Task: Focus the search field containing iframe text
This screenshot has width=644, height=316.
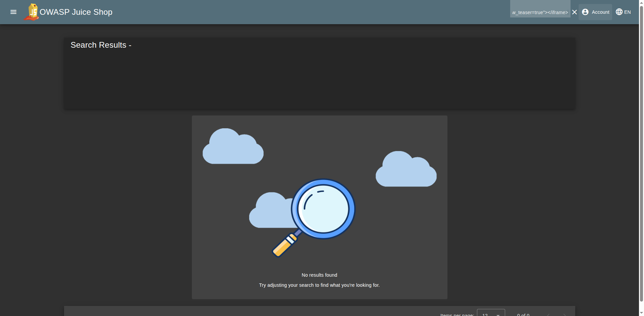Action: pos(540,12)
